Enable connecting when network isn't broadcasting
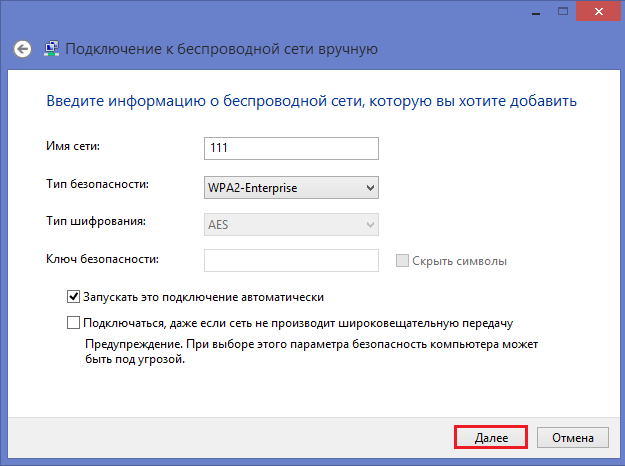This screenshot has width=625, height=466. click(73, 323)
